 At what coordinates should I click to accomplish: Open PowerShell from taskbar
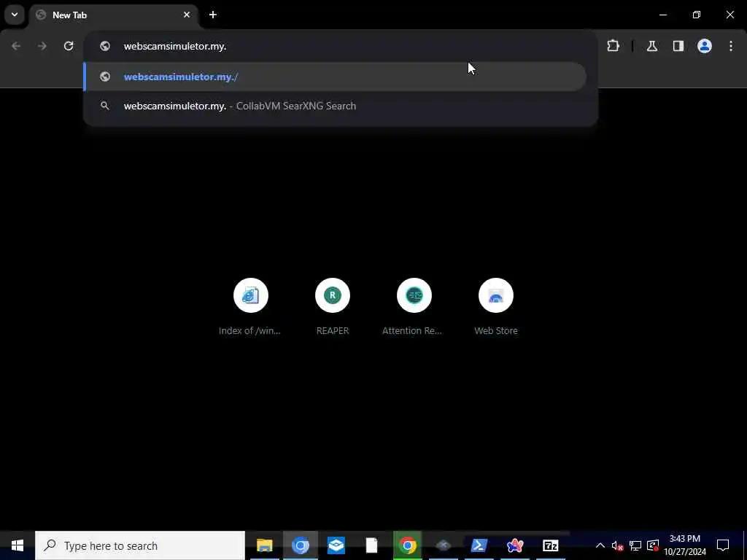[479, 545]
